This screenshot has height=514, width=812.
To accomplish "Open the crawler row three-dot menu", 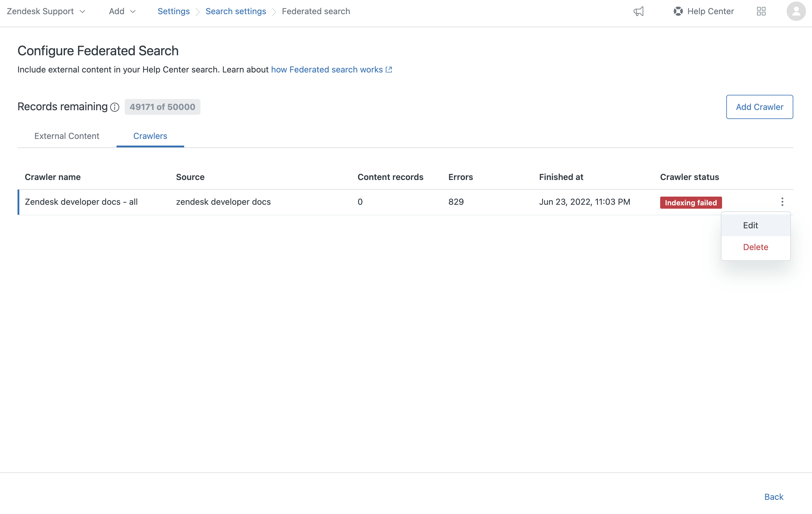I will 782,202.
